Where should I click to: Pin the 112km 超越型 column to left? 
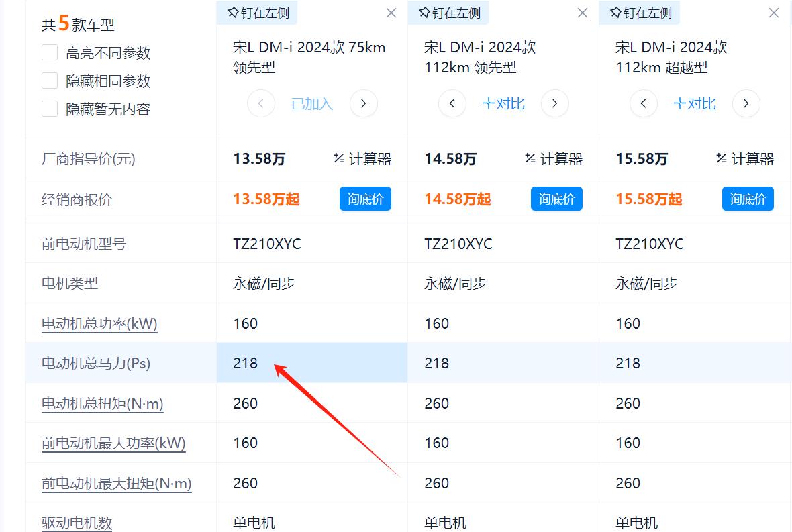pos(640,13)
